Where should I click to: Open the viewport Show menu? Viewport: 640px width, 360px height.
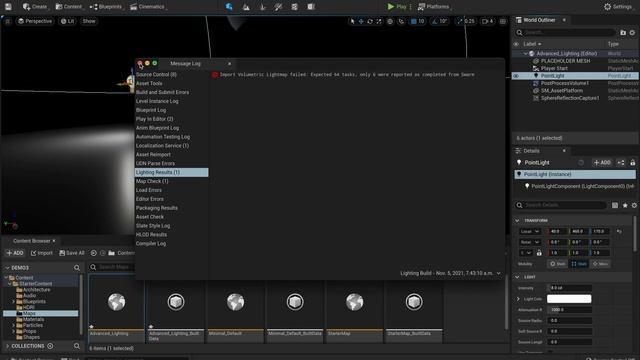tap(89, 21)
